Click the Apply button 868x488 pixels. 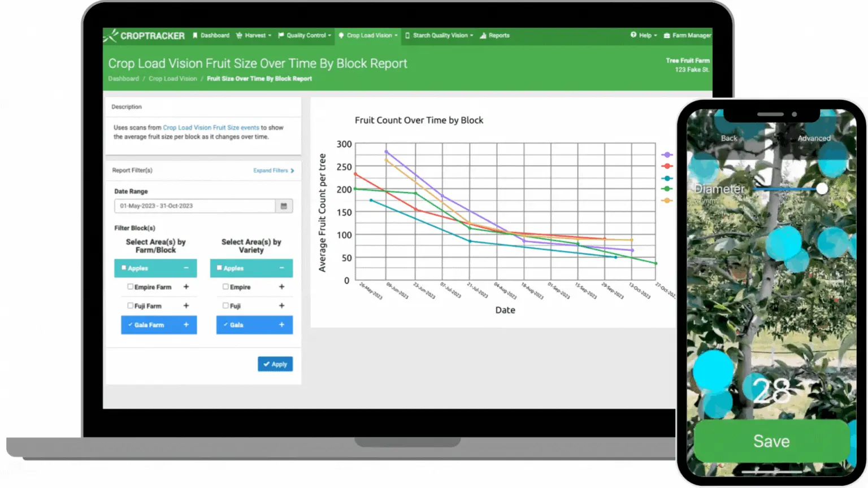(275, 364)
